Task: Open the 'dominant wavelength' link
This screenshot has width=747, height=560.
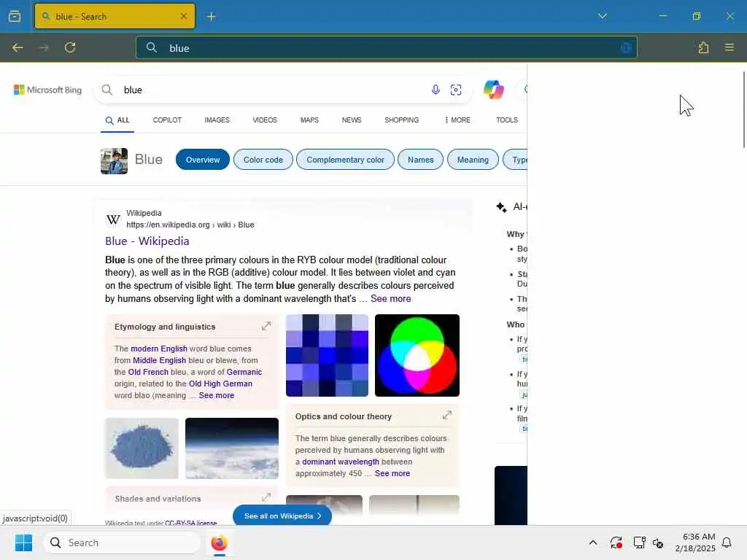Action: (341, 462)
